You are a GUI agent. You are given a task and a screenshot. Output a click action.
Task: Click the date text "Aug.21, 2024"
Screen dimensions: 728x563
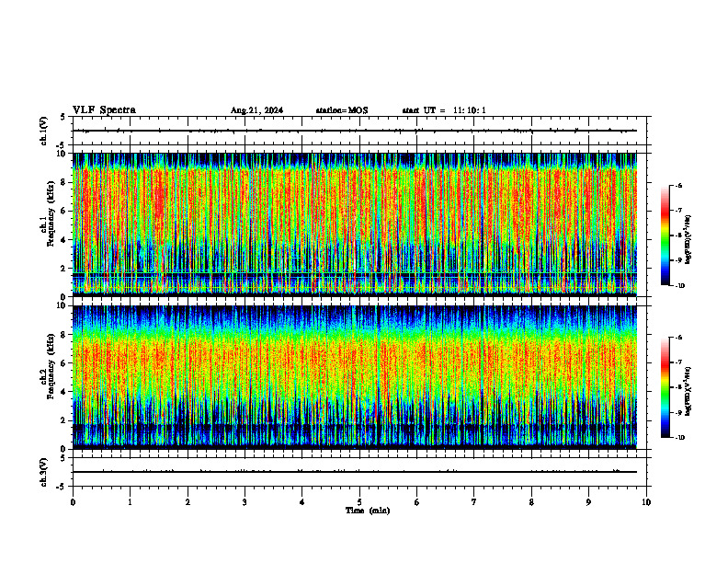click(256, 110)
